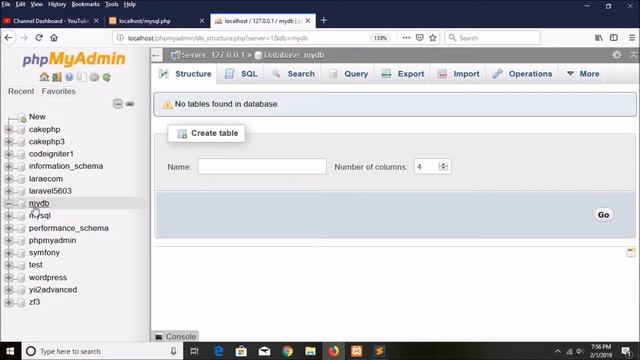Open new browser tab plus button
The image size is (640, 360).
click(x=324, y=20)
